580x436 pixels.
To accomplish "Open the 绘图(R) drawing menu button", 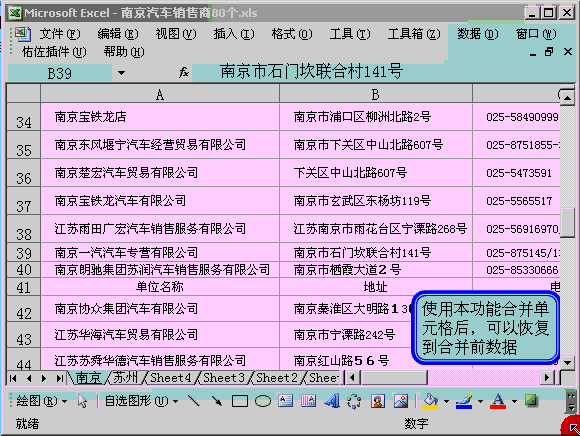I will tap(41, 401).
